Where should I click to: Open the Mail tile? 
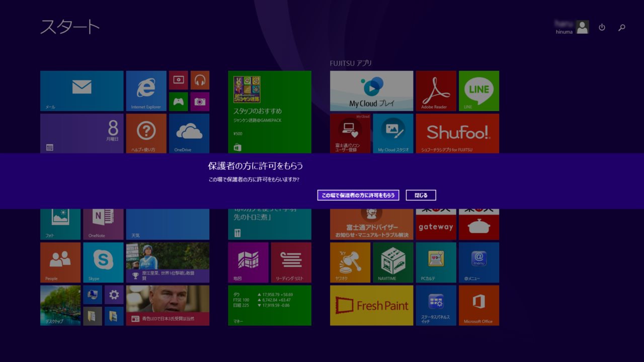82,90
